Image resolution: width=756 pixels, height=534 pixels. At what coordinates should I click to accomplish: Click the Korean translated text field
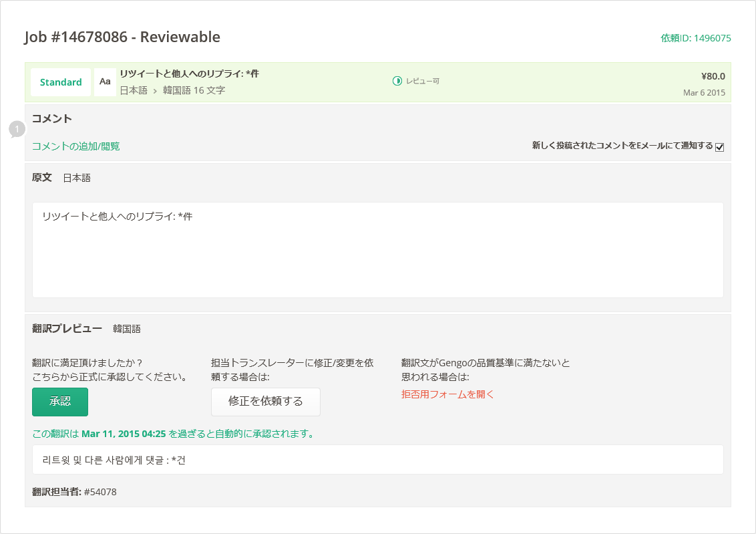(x=377, y=460)
